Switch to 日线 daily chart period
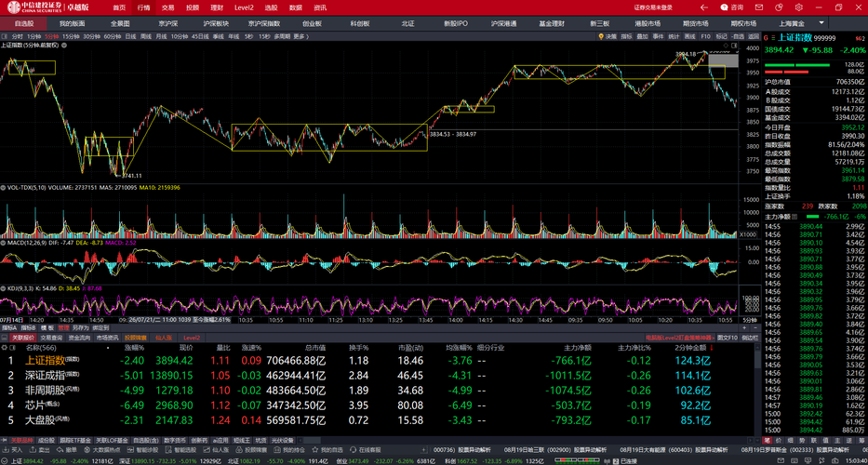Image resolution: width=868 pixels, height=465 pixels. coord(130,36)
